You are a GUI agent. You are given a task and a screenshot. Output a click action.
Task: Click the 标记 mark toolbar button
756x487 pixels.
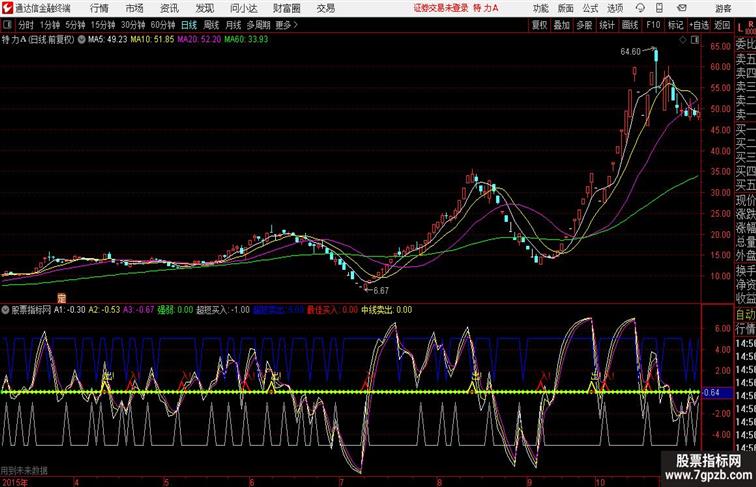pyautogui.click(x=675, y=25)
